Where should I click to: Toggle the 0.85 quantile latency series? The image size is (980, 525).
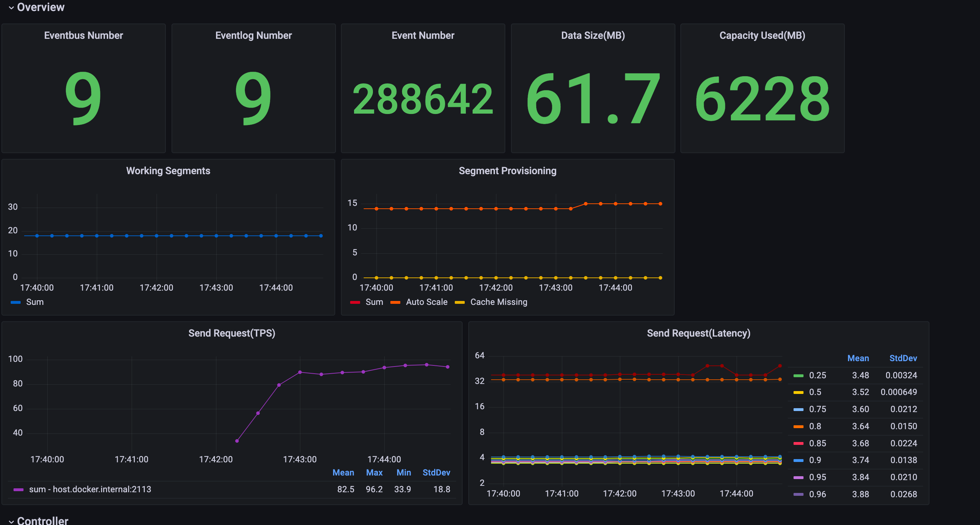[x=817, y=443]
